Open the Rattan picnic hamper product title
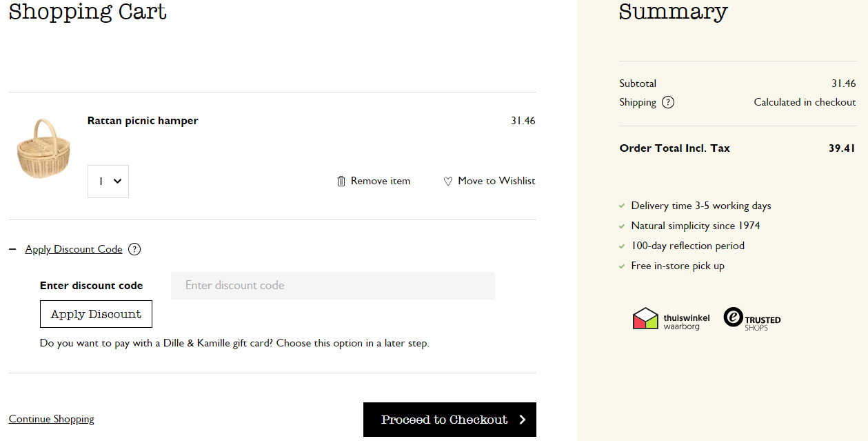This screenshot has width=868, height=441. click(143, 121)
